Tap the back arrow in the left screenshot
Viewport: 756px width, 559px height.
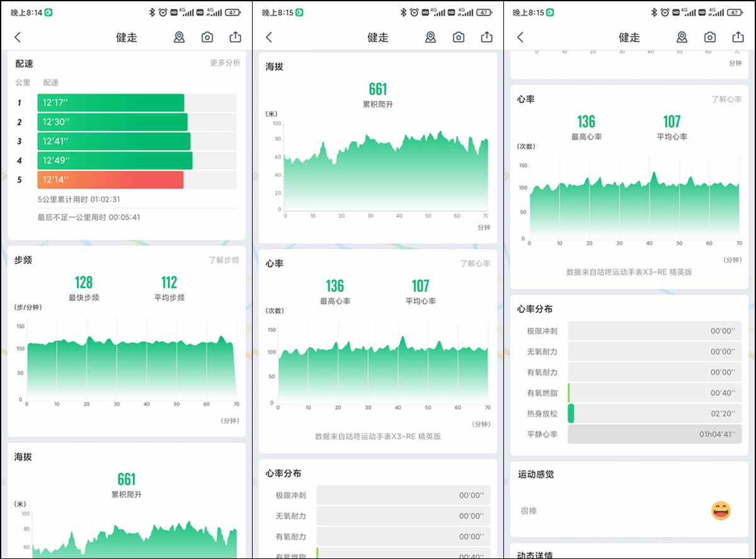coord(18,38)
